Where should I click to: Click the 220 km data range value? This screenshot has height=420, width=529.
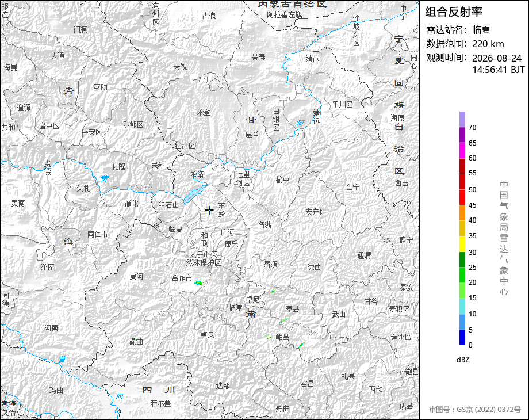[488, 44]
